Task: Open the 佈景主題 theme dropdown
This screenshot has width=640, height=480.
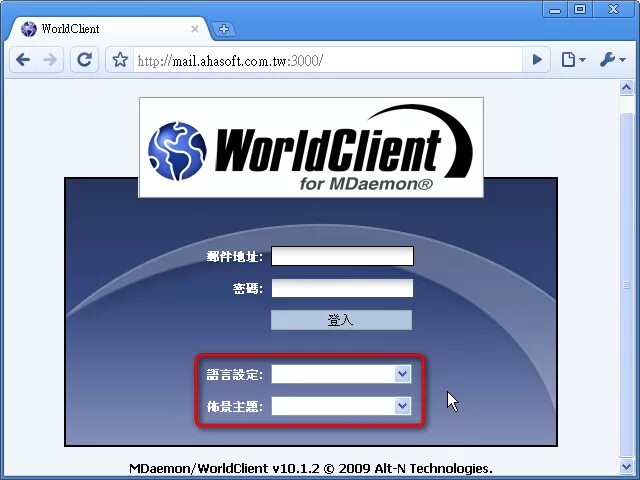Action: pos(341,406)
